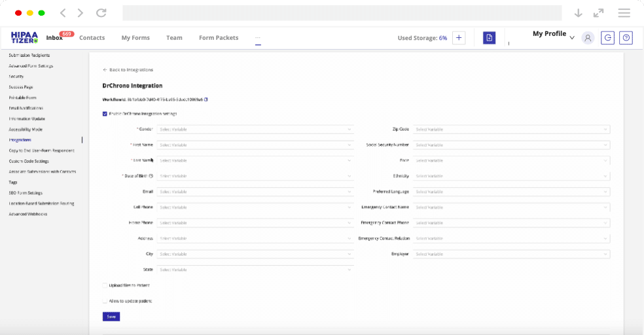The image size is (644, 335).
Task: Open the Last Name variable dropdown
Action: point(255,160)
